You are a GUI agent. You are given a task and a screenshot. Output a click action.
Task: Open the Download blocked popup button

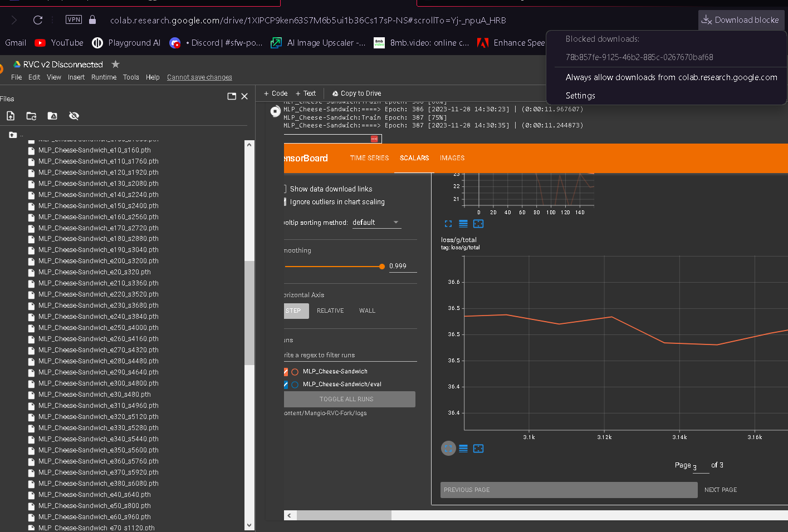[x=741, y=20]
